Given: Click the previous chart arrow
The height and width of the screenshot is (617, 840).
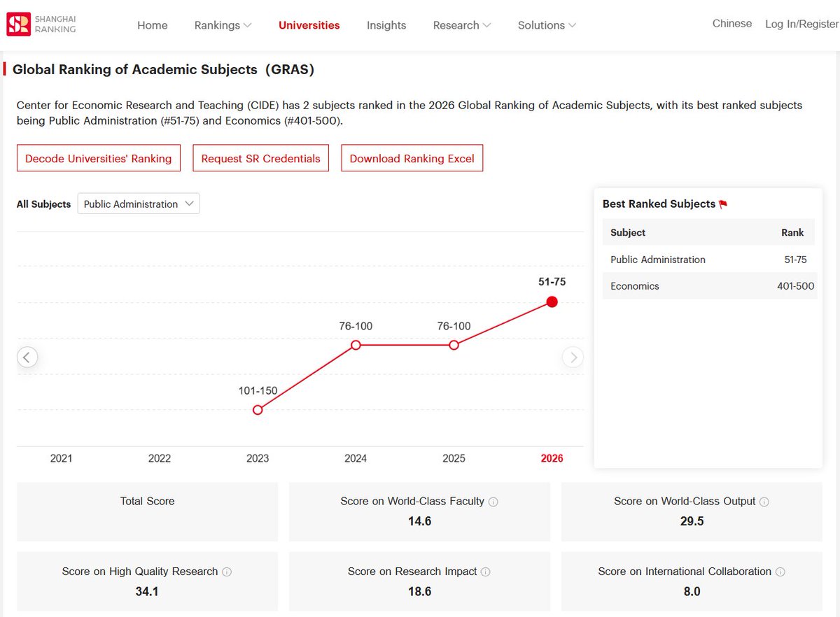Looking at the screenshot, I should click(x=27, y=357).
